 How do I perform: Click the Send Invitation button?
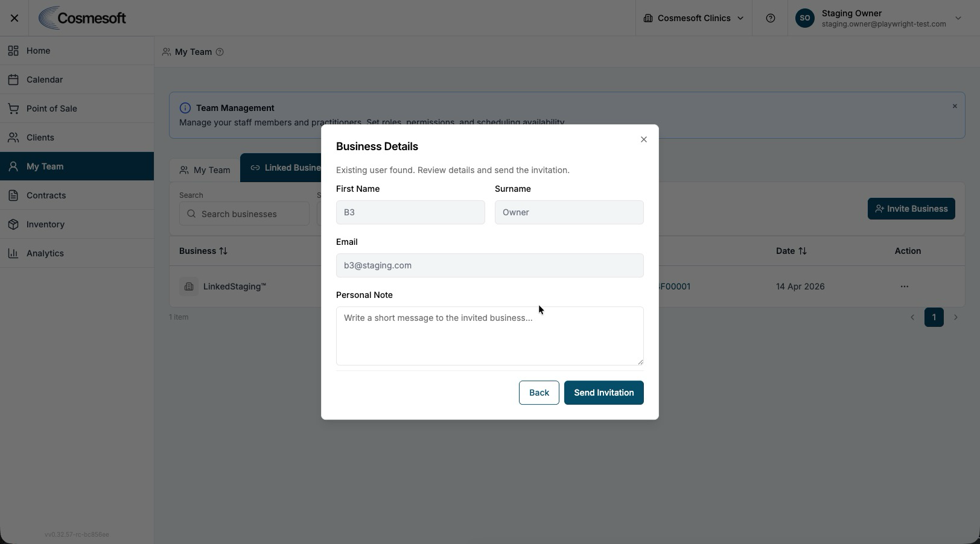click(603, 393)
